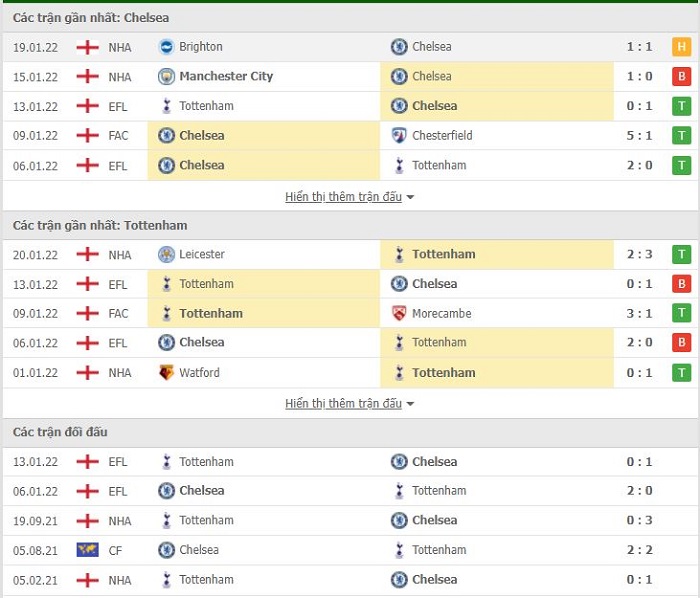Click the Leicester club crest icon
The width and height of the screenshot is (700, 598).
click(x=166, y=254)
